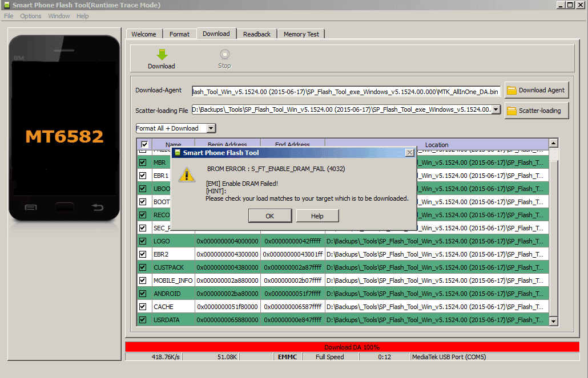
Task: Open the Options menu
Action: [x=31, y=16]
